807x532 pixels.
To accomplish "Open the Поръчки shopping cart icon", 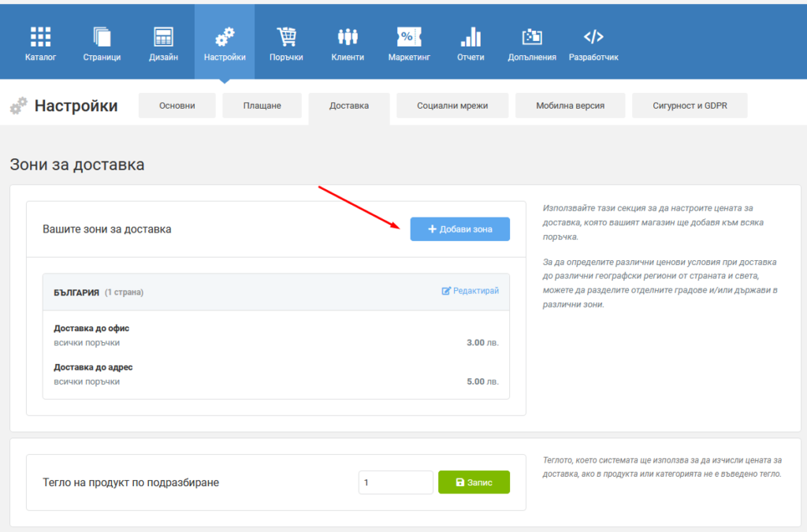I will click(286, 37).
